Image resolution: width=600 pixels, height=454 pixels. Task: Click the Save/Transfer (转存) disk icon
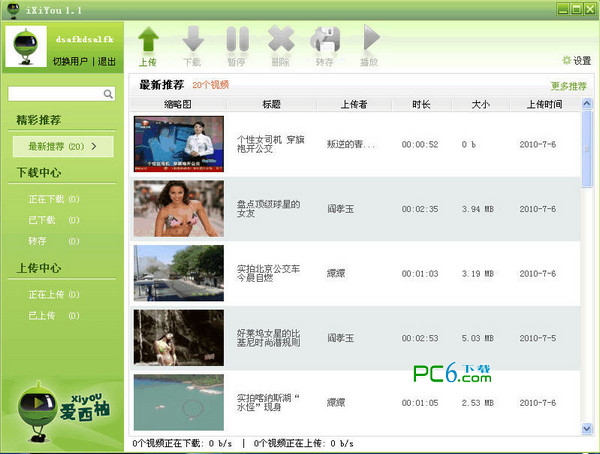tap(326, 40)
